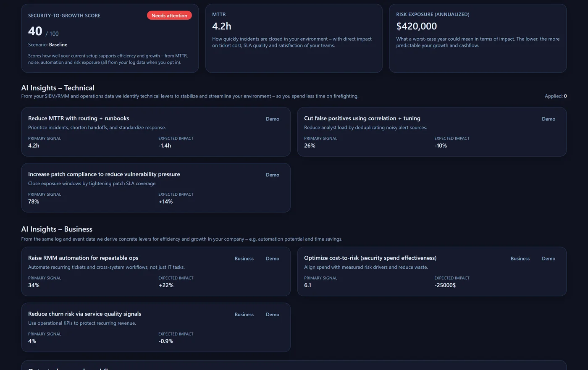
Task: Select the Reduce MTTR with routing + runbooks title
Action: [78, 118]
